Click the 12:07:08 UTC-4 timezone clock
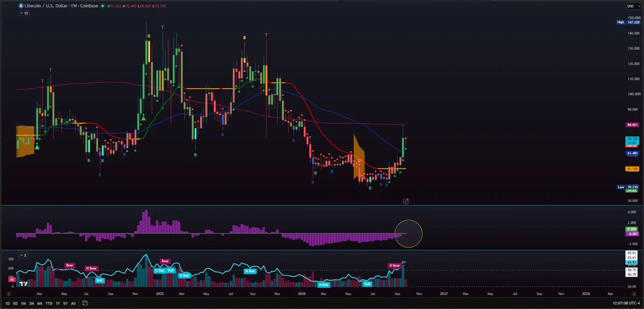The height and width of the screenshot is (309, 644). (626, 303)
